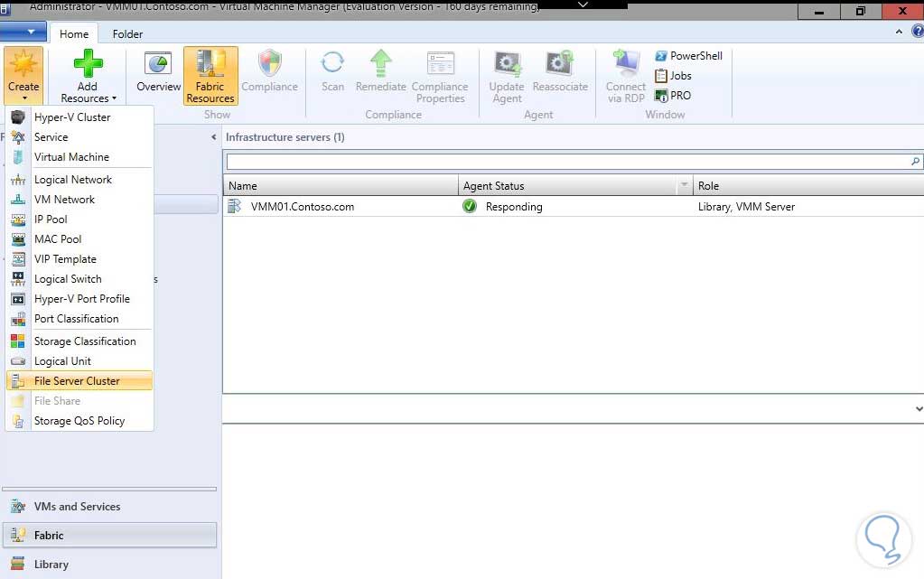The image size is (924, 579).
Task: Click the Hyper-V Cluster menu icon
Action: (18, 117)
